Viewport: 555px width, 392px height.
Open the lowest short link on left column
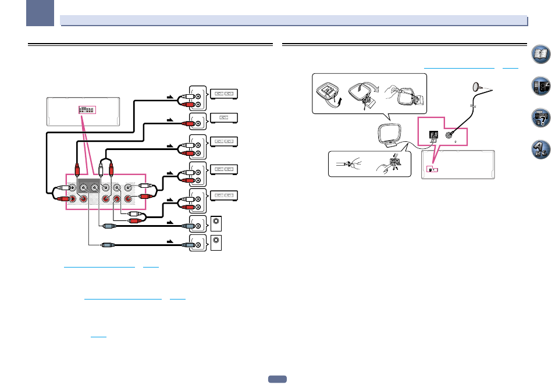coord(98,336)
